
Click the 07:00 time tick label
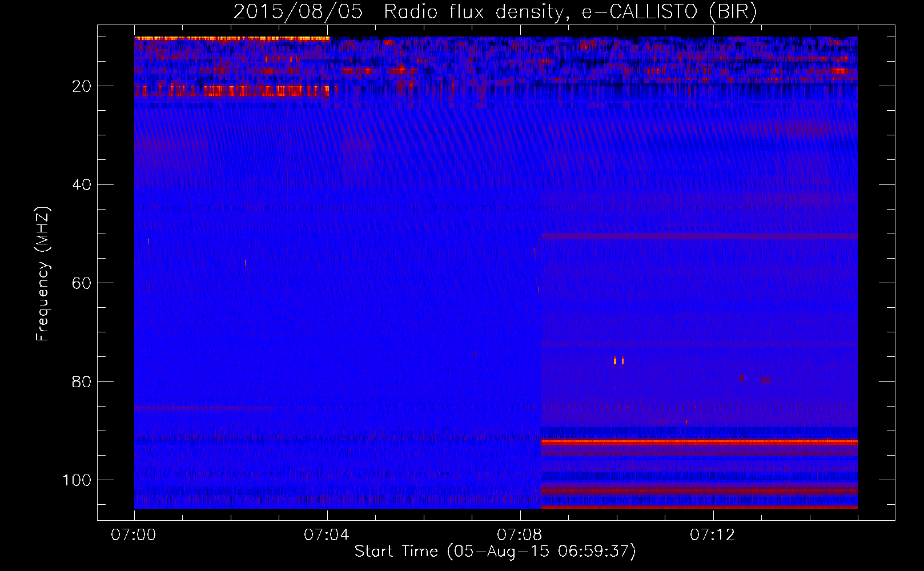pos(134,535)
